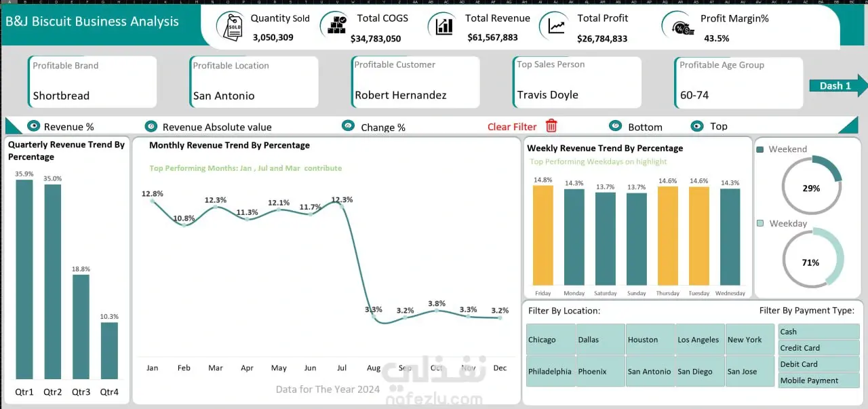Select the Revenue Absolute value option
The image size is (868, 409).
tap(152, 126)
